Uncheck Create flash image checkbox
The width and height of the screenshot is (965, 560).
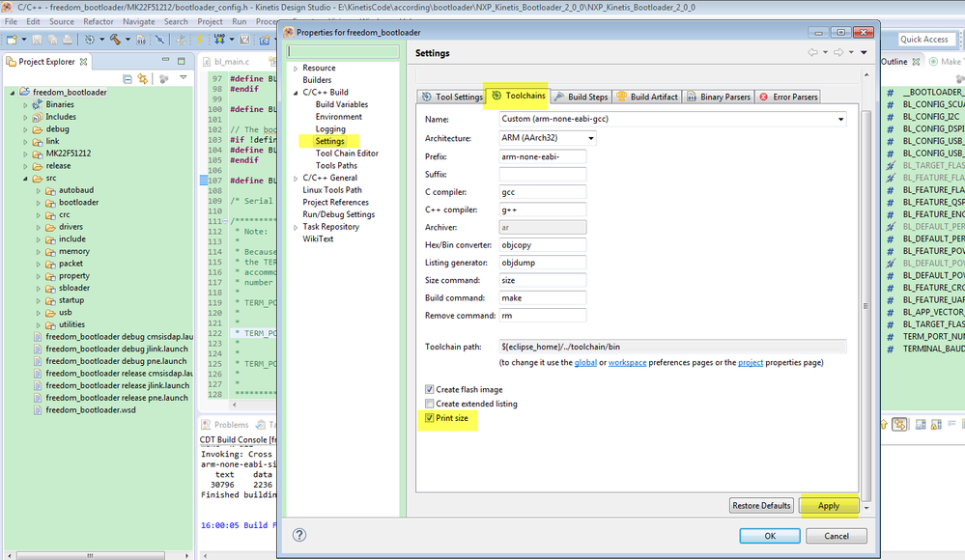pos(430,389)
